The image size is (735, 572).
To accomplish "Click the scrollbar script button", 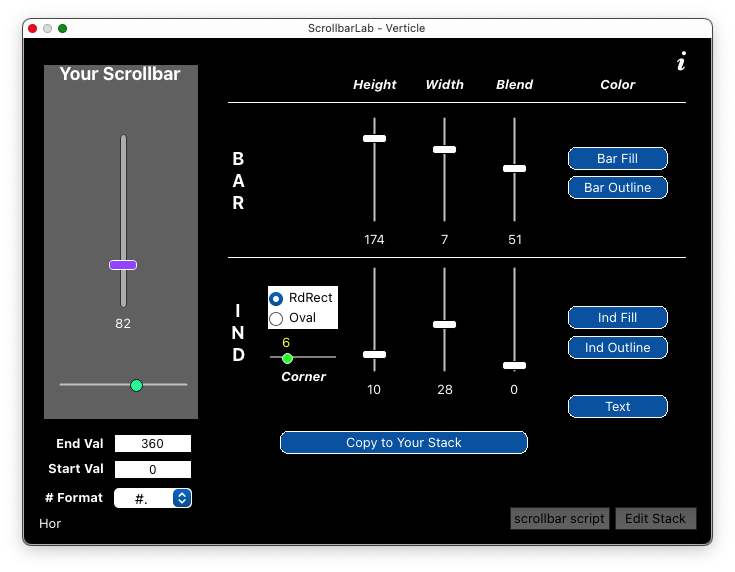I will pyautogui.click(x=559, y=519).
